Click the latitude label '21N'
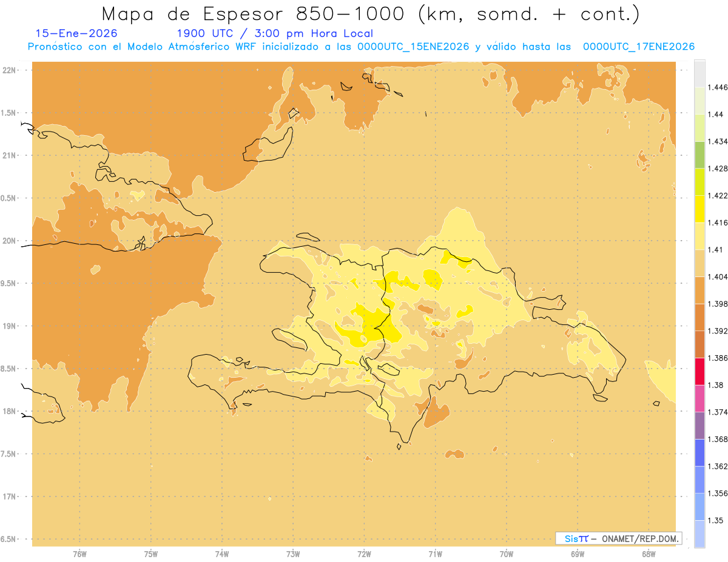Screen dimensions: 728x562 click(10, 155)
